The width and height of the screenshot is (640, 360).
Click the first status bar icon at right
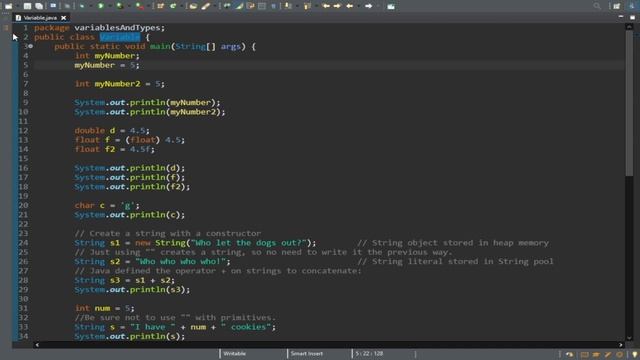point(569,354)
